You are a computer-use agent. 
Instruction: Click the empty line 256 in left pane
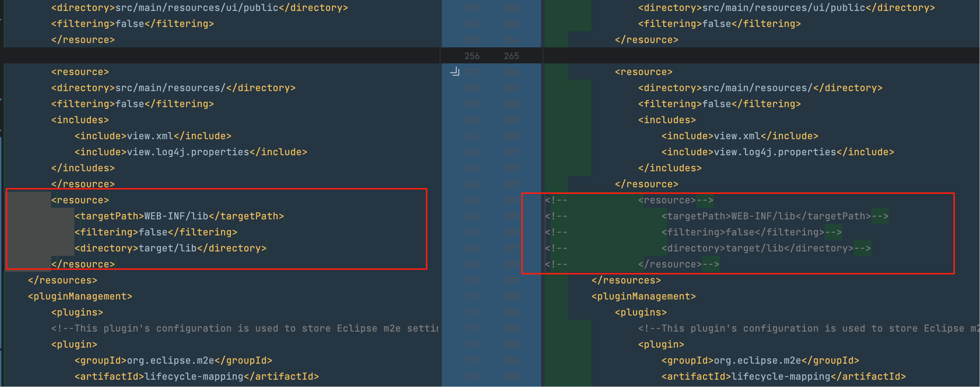[221, 56]
